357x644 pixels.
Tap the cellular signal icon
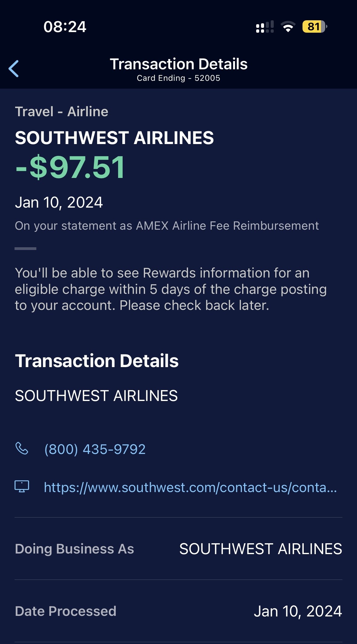[x=265, y=27]
